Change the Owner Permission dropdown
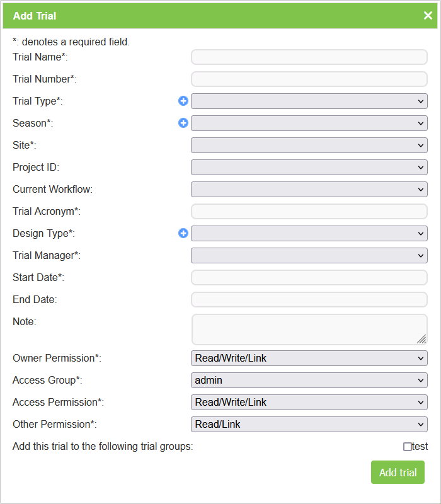441x504 pixels. pyautogui.click(x=309, y=358)
